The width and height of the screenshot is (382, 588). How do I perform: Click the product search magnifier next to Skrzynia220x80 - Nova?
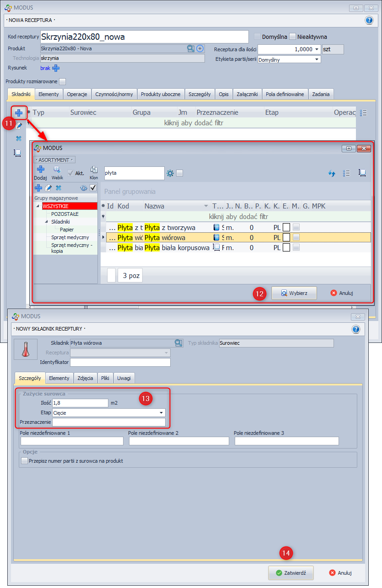pos(191,48)
